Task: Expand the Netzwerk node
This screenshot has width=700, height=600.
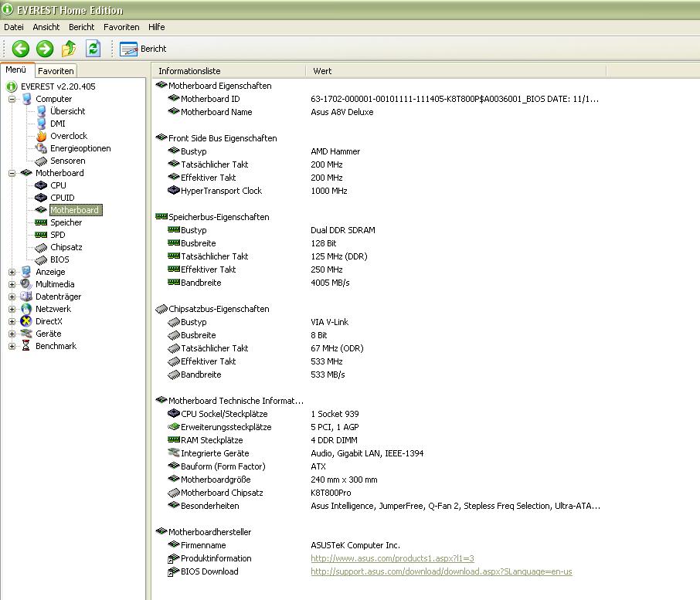Action: coord(12,309)
